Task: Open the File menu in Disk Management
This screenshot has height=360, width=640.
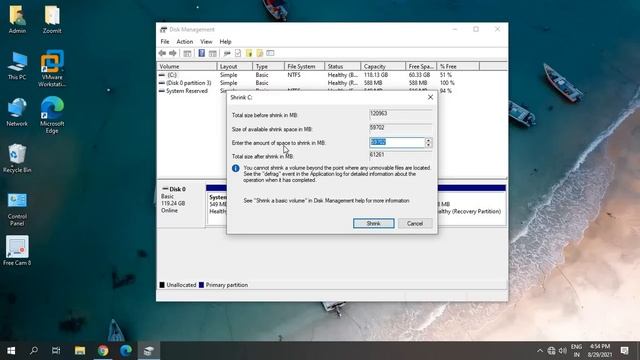Action: click(165, 42)
